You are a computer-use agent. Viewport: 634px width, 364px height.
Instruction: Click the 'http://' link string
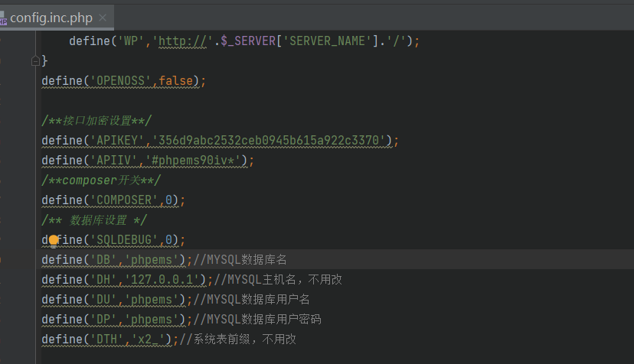pos(182,41)
